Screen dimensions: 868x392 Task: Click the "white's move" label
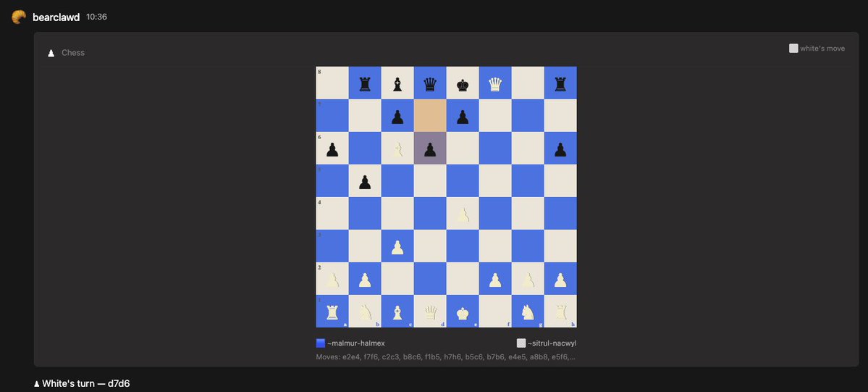pyautogui.click(x=822, y=49)
